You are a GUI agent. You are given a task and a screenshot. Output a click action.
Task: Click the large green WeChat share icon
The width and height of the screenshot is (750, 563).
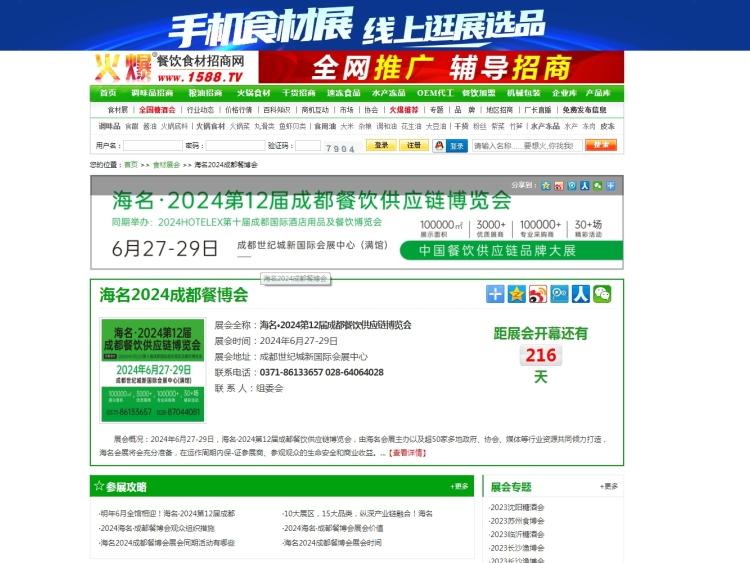coord(602,294)
